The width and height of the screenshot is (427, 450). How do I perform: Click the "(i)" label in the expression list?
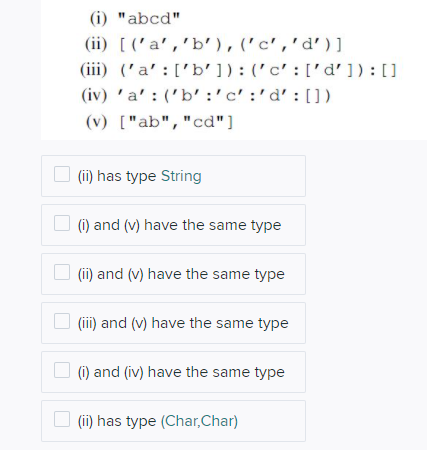pyautogui.click(x=99, y=18)
